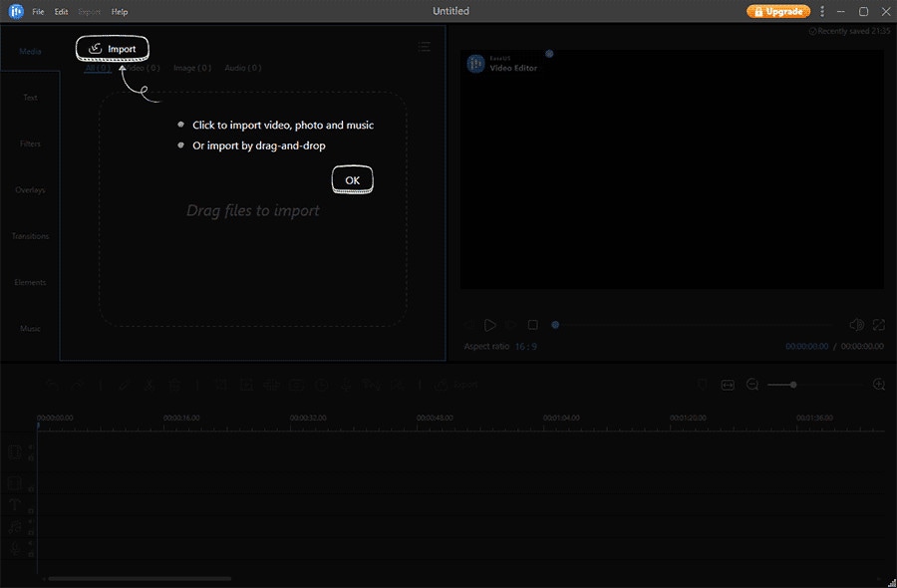Click the text track T icon
This screenshot has width=897, height=588.
click(x=15, y=505)
